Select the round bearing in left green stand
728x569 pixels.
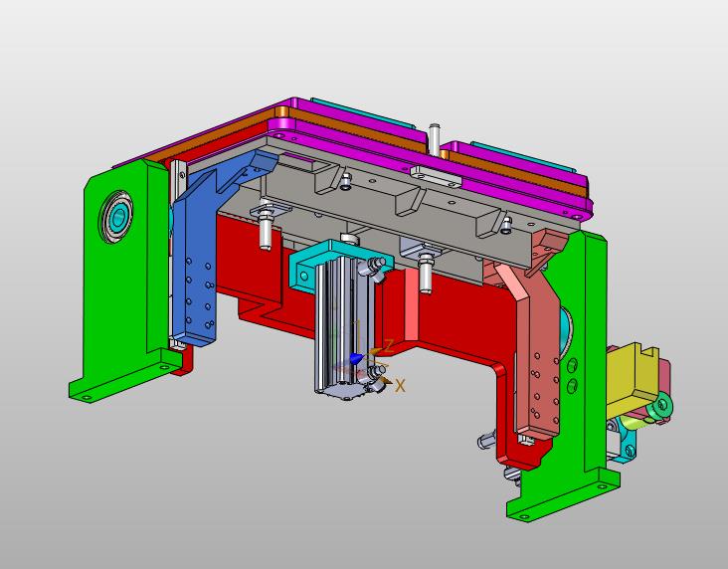pyautogui.click(x=115, y=216)
